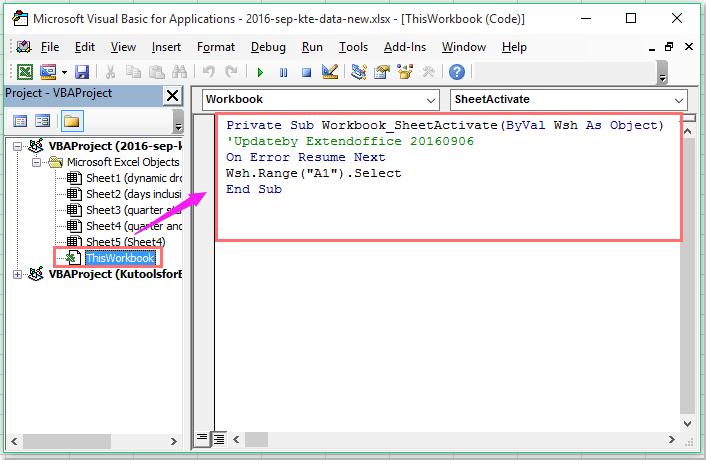This screenshot has height=460, width=706.
Task: Open the Tools menu
Action: pos(353,47)
